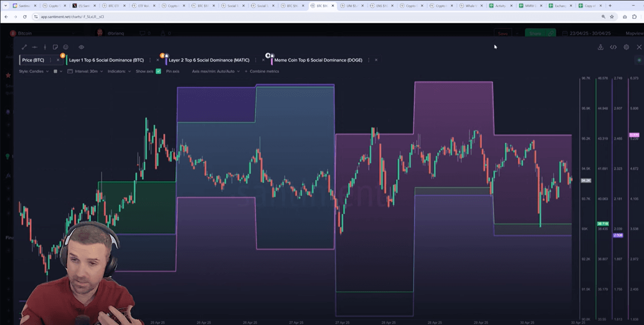The height and width of the screenshot is (325, 644).
Task: Select the line drawing tool icon
Action: [x=24, y=47]
